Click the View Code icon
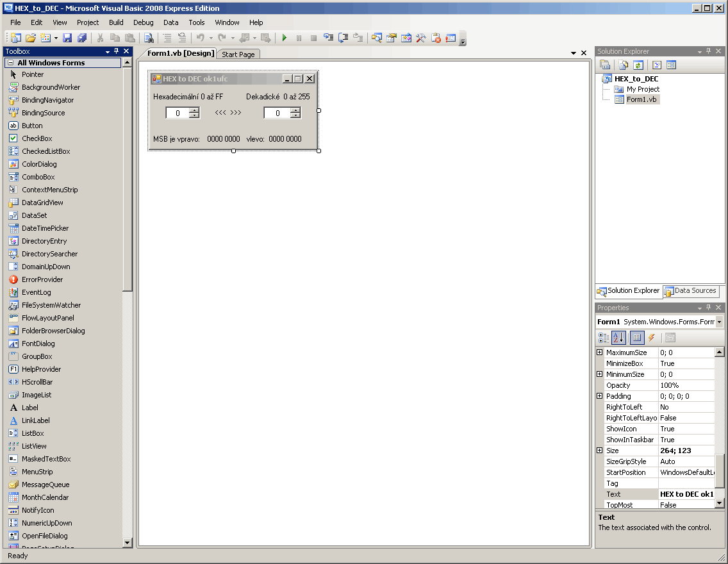The image size is (728, 564). (657, 65)
